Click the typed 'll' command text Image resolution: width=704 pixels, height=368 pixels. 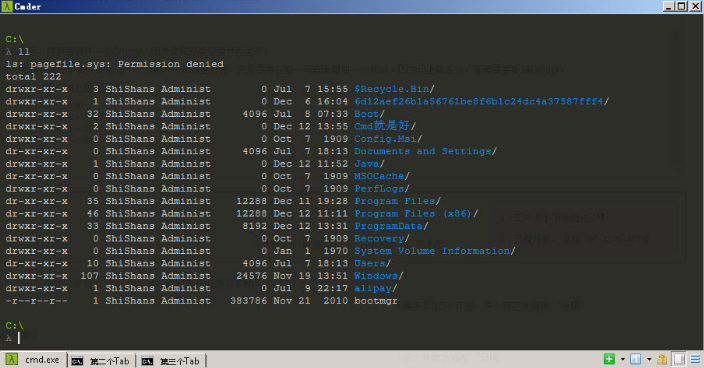point(24,52)
